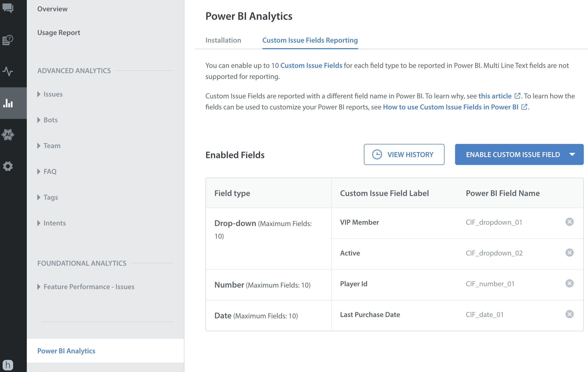Open the Settings gear sidebar icon

[x=8, y=166]
